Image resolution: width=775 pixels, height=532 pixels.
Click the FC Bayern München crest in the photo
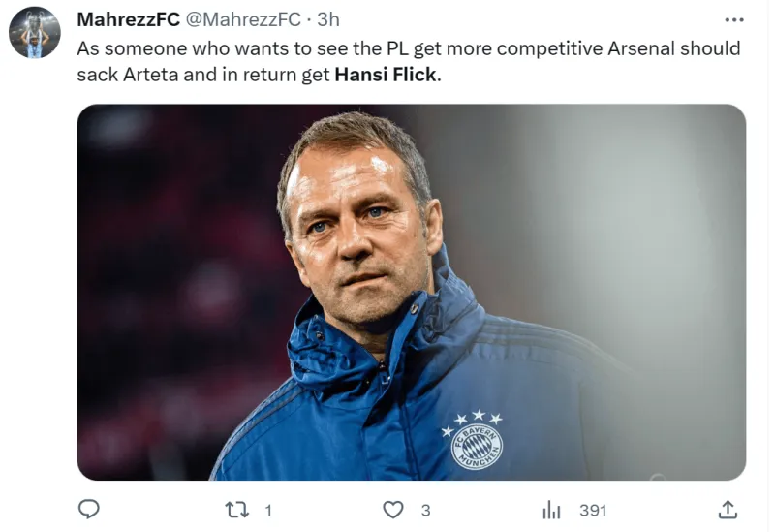477,447
